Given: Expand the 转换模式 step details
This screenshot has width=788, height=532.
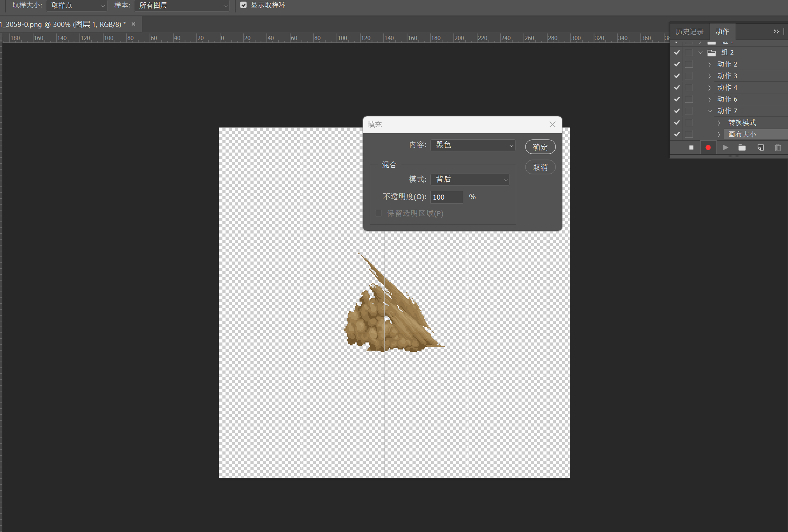Looking at the screenshot, I should point(719,123).
